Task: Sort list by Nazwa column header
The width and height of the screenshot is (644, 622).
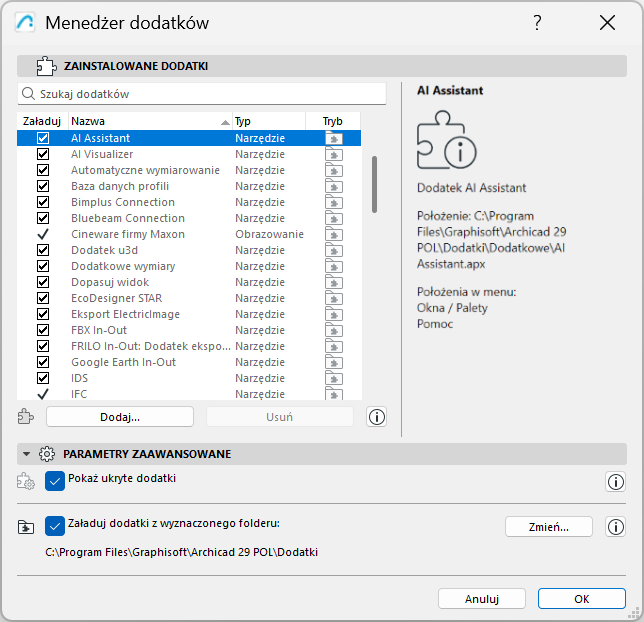Action: 150,121
